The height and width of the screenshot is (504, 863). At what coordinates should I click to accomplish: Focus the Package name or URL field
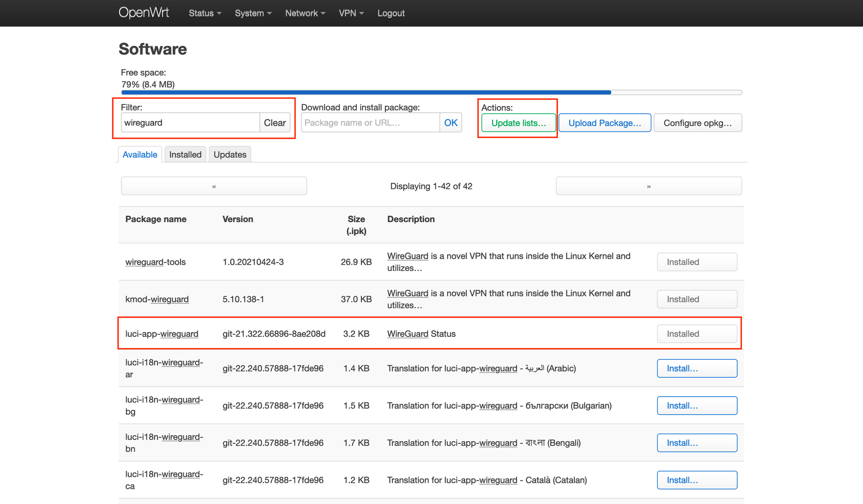tap(370, 123)
